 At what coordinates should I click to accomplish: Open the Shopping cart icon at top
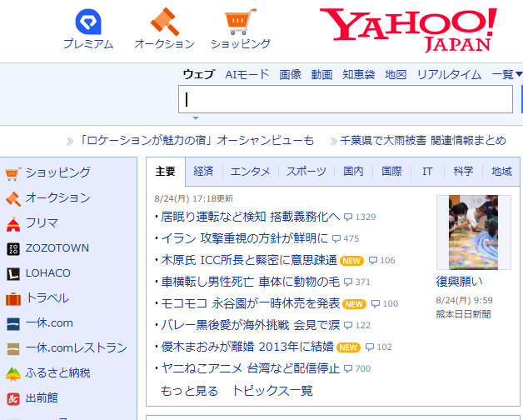click(241, 22)
